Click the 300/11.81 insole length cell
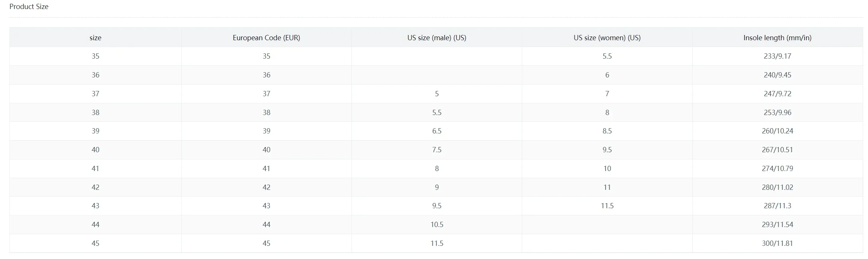Image resolution: width=868 pixels, height=259 pixels. (x=778, y=243)
